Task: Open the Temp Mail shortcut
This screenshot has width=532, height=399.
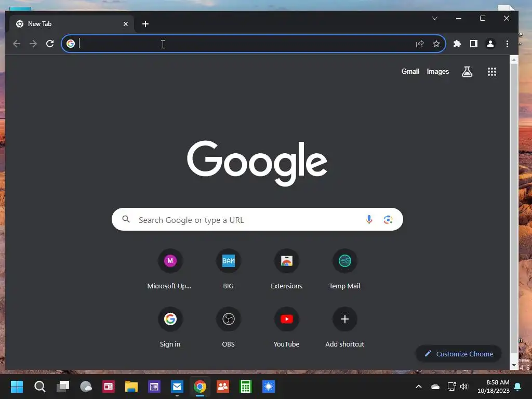Action: [x=345, y=270]
